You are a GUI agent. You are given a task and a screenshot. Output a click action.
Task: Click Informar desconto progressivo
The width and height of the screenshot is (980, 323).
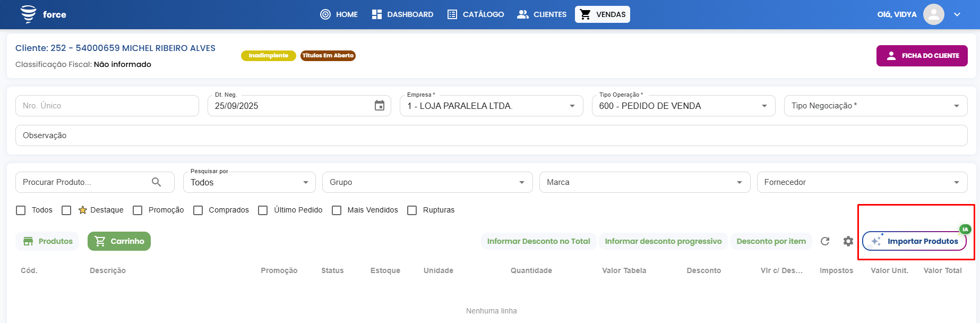(x=664, y=241)
